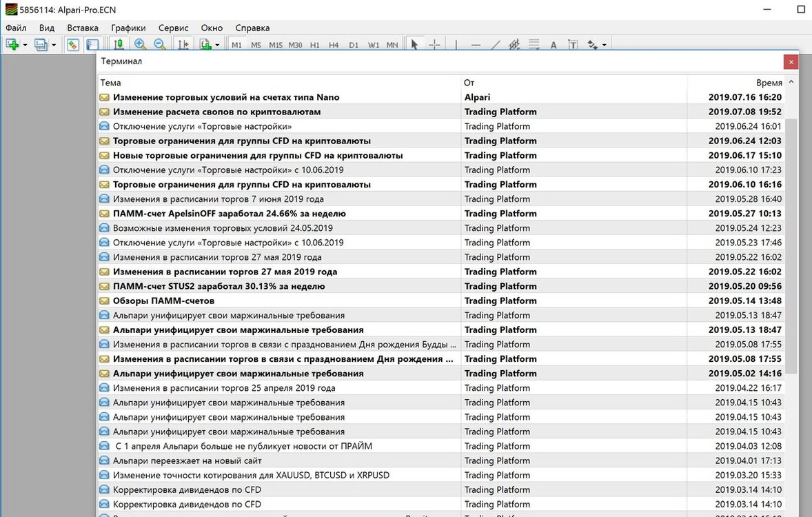Open the Графики menu
Viewport: 812px width, 517px height.
click(x=128, y=28)
